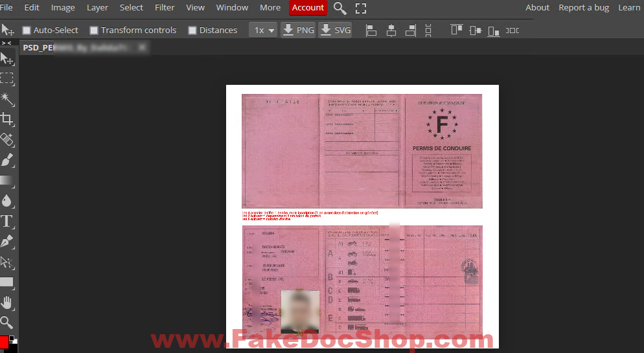The width and height of the screenshot is (644, 353).
Task: Open the Select menu
Action: click(x=132, y=7)
